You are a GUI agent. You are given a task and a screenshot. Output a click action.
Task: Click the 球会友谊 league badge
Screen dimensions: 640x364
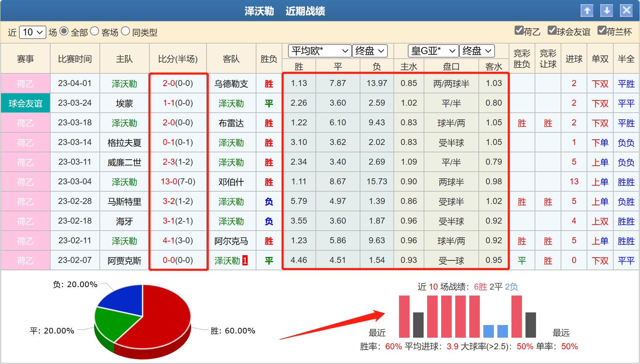point(25,103)
